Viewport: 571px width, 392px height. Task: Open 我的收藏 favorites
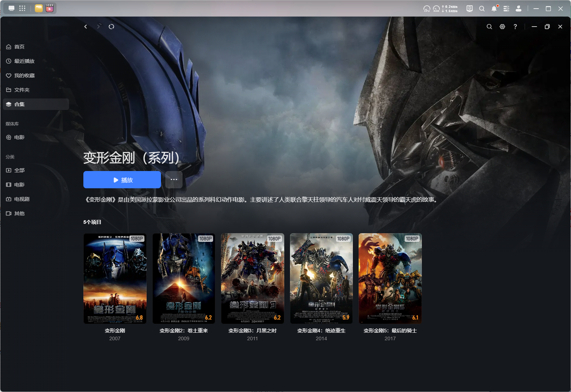(36, 75)
